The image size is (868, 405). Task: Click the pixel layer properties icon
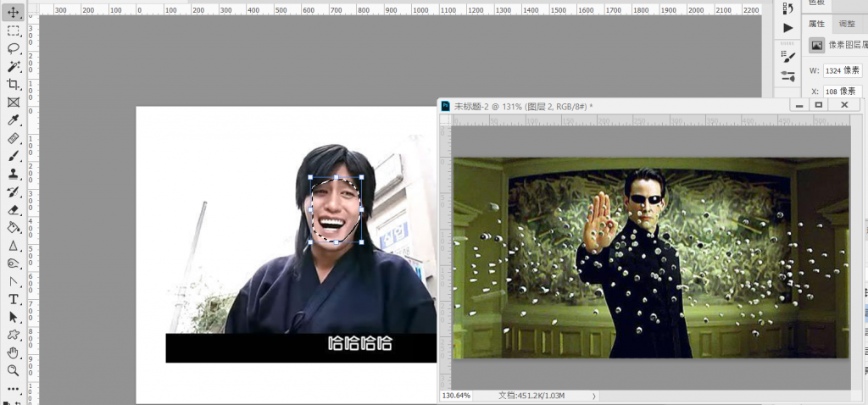point(816,46)
